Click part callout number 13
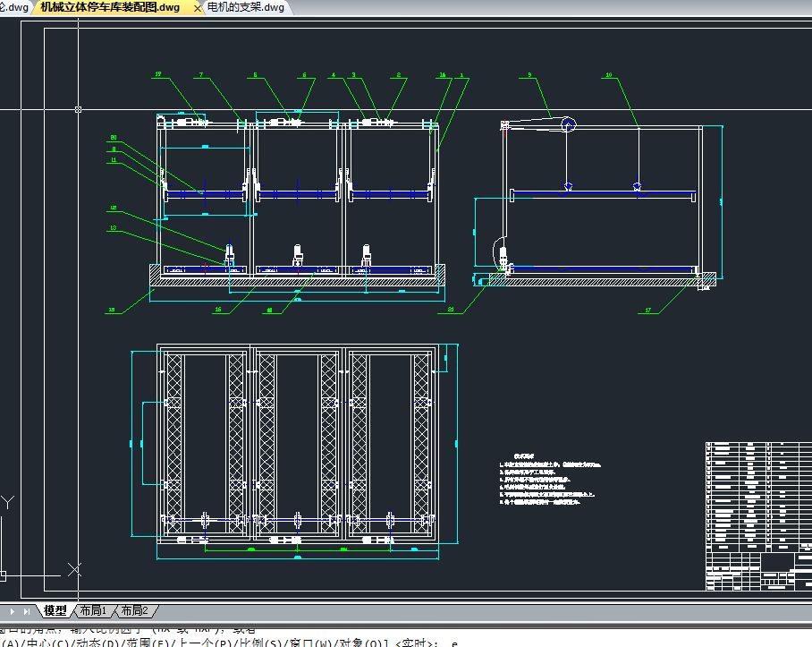This screenshot has height=647, width=812. [113, 227]
